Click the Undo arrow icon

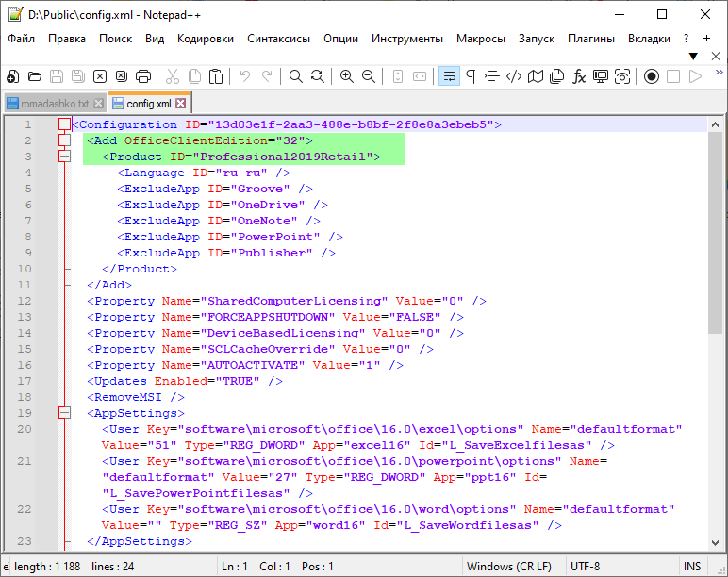click(245, 76)
